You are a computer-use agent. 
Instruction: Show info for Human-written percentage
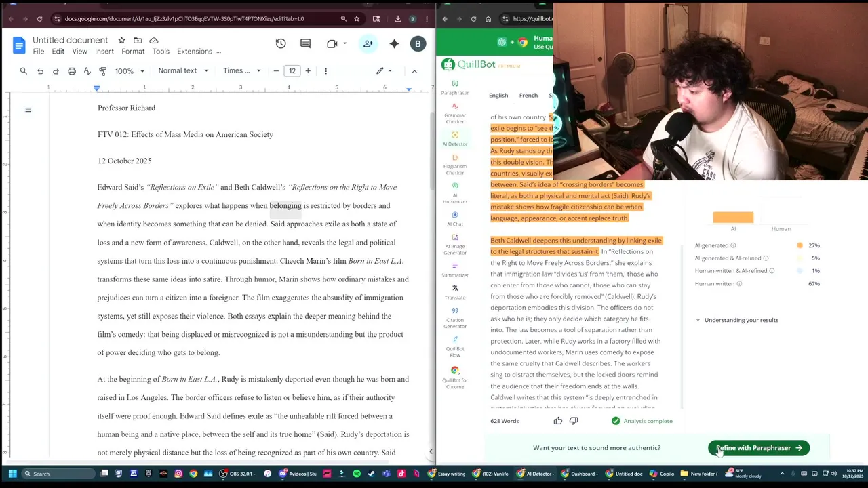(739, 284)
